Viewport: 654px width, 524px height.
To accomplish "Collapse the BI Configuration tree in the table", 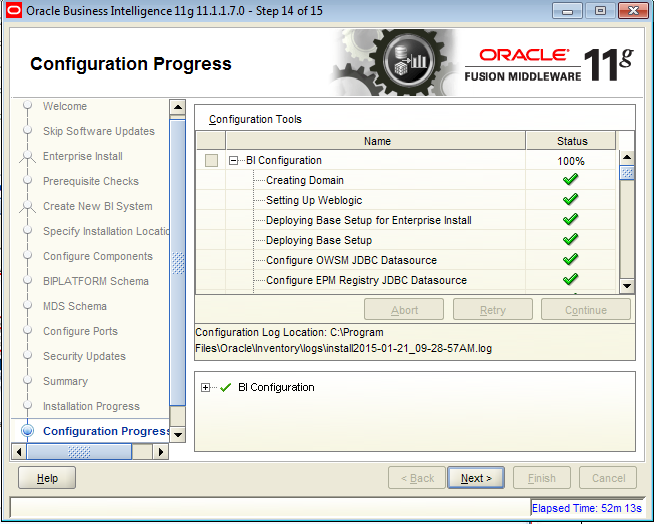I will (234, 160).
